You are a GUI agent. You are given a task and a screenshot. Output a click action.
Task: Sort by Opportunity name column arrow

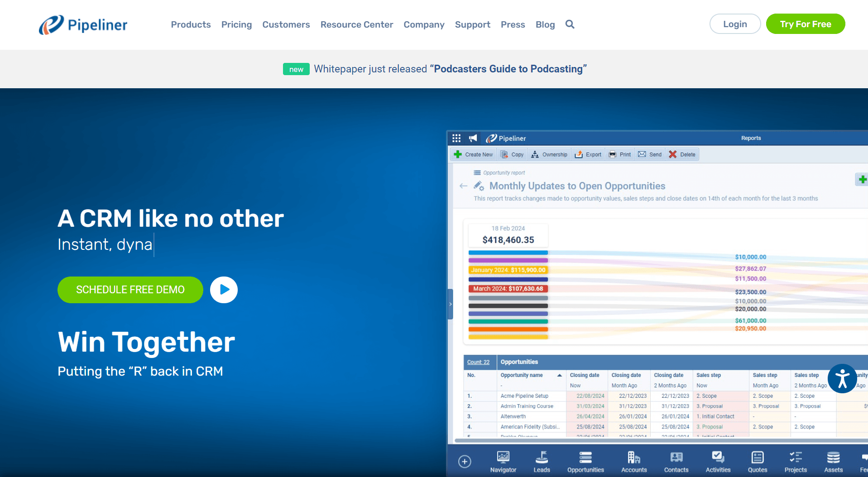560,375
